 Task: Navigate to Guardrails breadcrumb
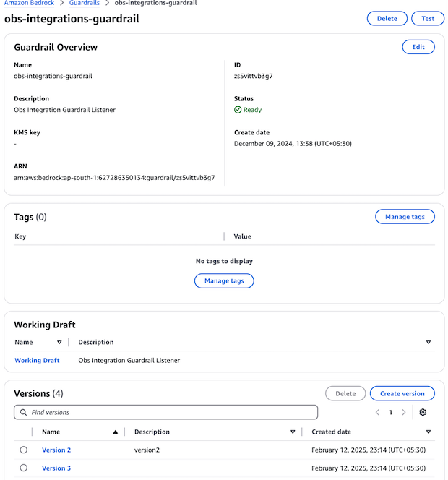tap(85, 4)
